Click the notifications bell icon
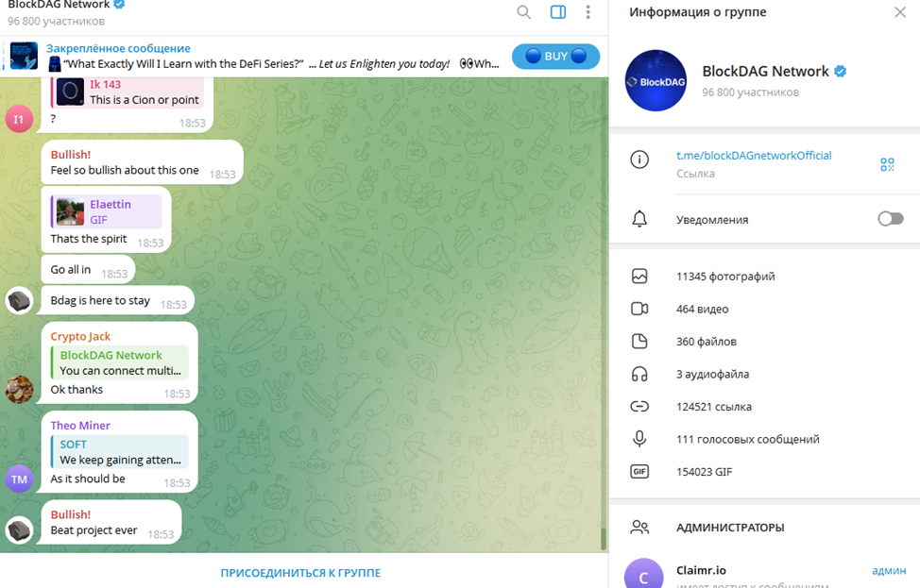 click(639, 219)
